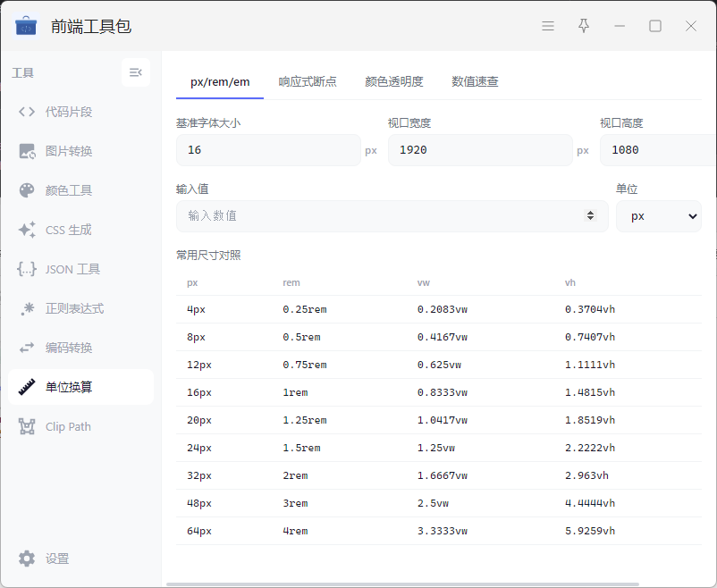Click the 视口高度 field showing 1080
Viewport: 717px width, 588px height.
(x=659, y=150)
